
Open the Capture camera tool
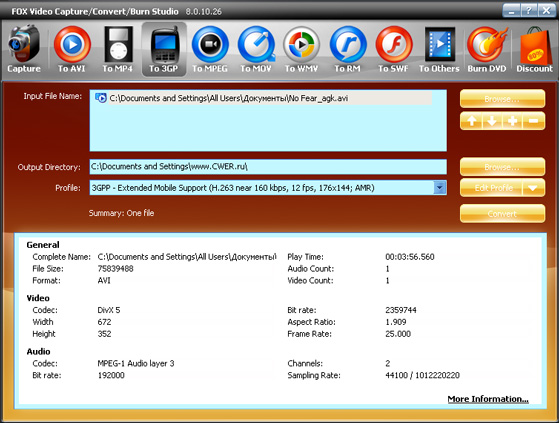coord(24,49)
